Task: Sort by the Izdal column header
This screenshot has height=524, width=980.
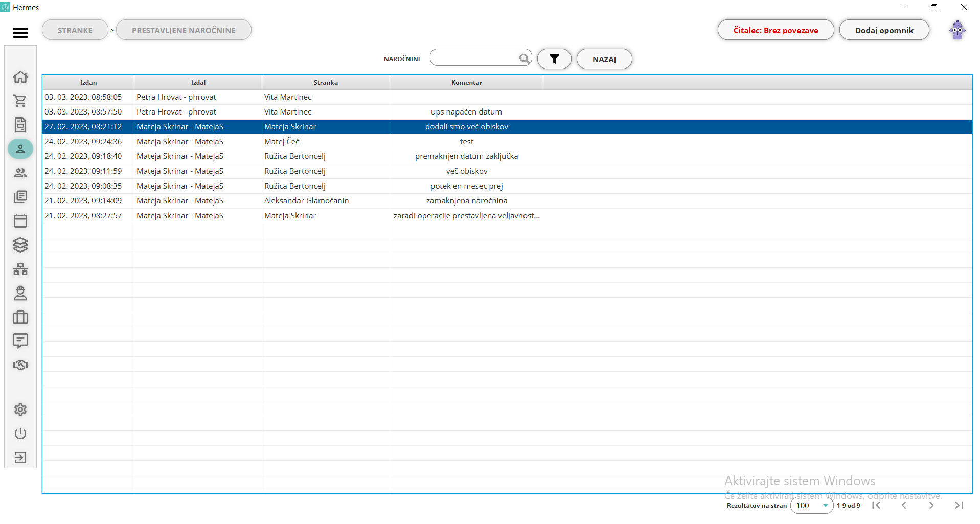Action: click(198, 82)
